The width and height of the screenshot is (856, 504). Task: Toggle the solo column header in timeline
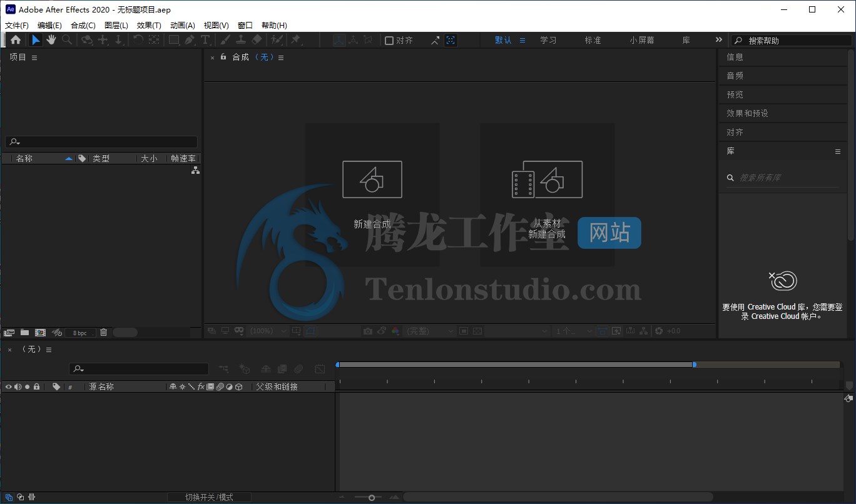(x=27, y=387)
